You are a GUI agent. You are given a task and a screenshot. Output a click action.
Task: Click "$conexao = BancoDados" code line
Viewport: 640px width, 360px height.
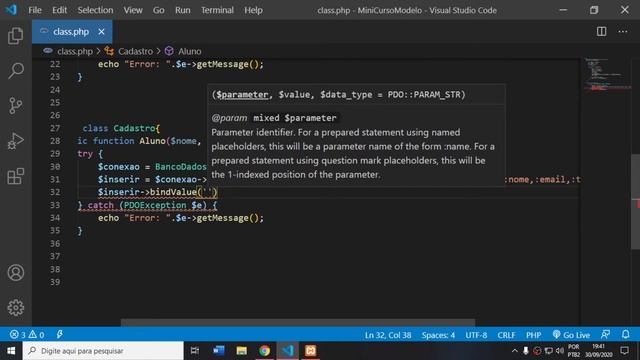152,167
